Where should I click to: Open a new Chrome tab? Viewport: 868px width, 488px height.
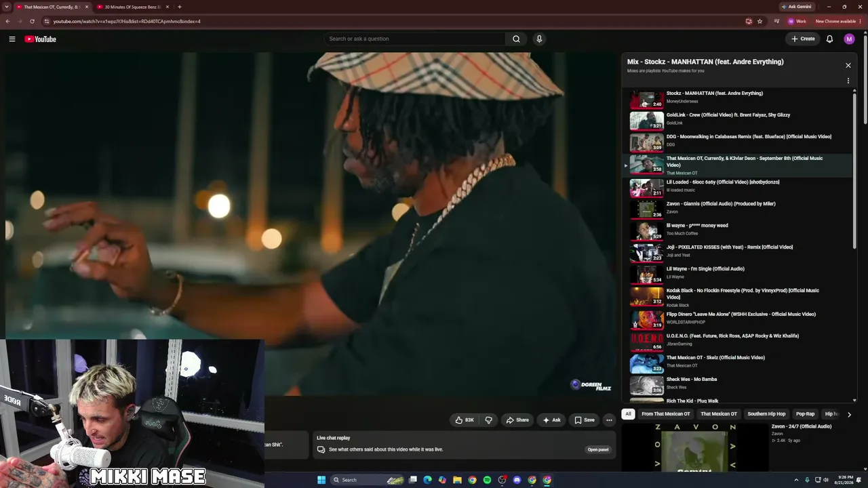(x=179, y=7)
